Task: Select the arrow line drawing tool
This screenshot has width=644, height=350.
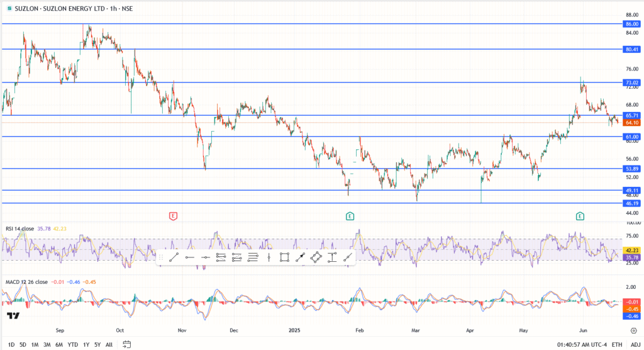Action: coord(300,257)
